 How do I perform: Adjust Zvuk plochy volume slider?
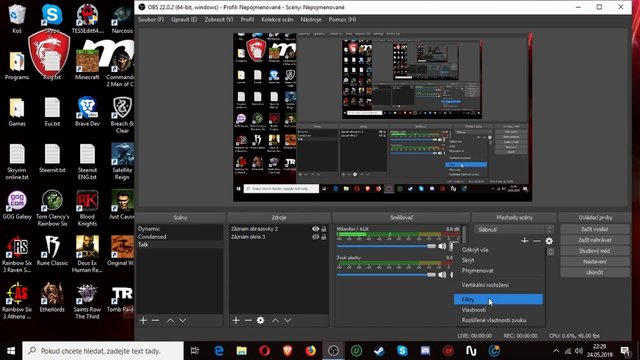(386, 275)
